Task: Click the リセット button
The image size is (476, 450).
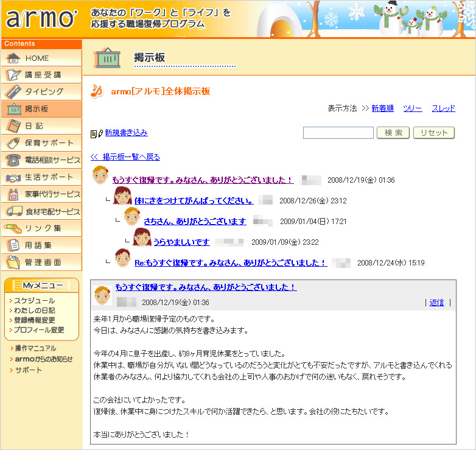Action: (x=434, y=133)
